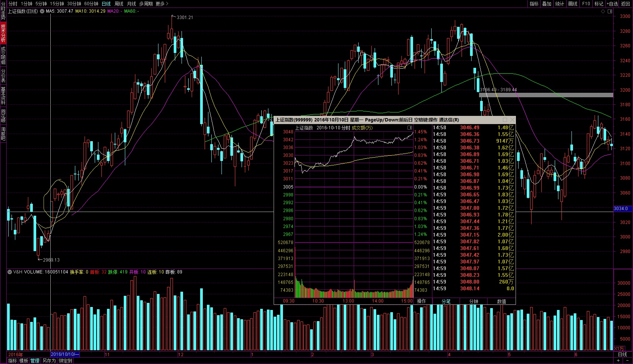This screenshot has height=364, width=633.
Task: Collapse the MA indicator arrow beside 上证指数(日线)
Action: (42, 11)
